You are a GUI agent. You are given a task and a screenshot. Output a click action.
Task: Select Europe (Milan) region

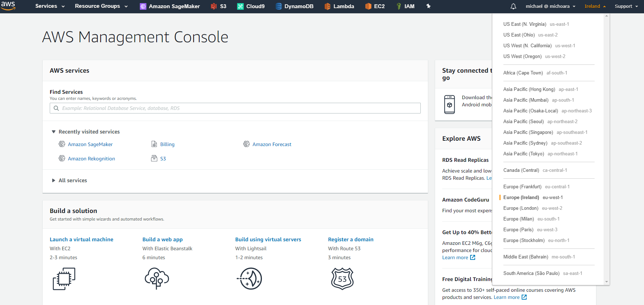click(x=531, y=219)
